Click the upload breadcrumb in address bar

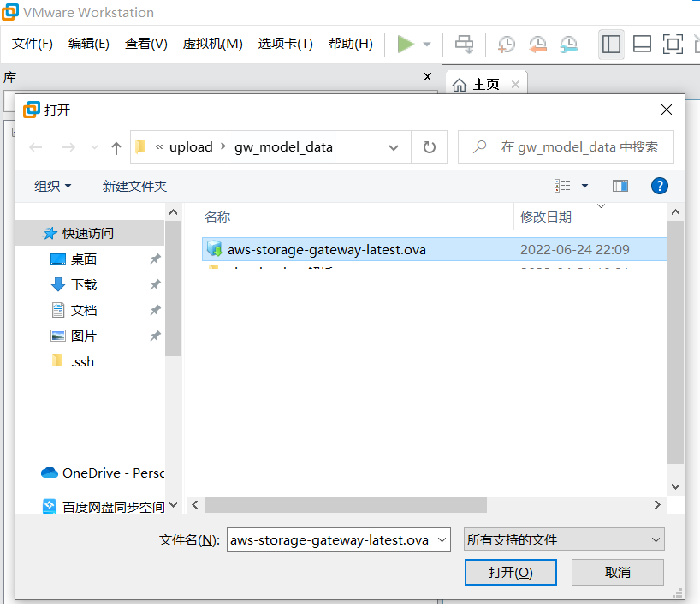pyautogui.click(x=191, y=147)
